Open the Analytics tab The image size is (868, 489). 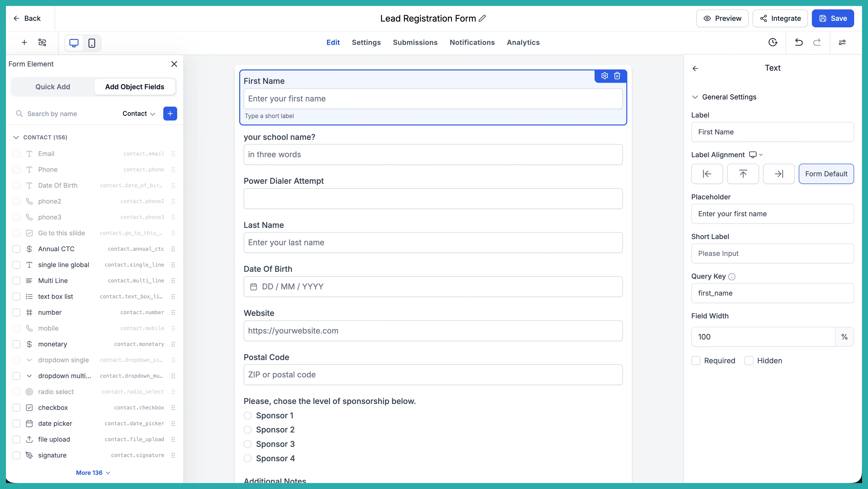(523, 42)
